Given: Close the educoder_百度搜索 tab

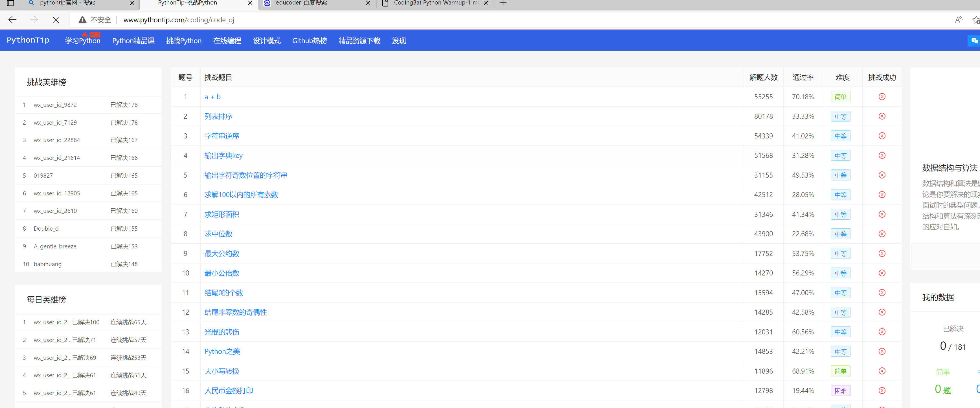Looking at the screenshot, I should (368, 3).
